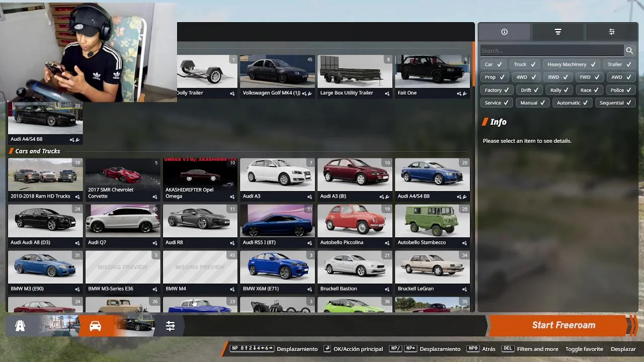Toggle the Service filter chip
This screenshot has width=644, height=362.
click(x=497, y=103)
